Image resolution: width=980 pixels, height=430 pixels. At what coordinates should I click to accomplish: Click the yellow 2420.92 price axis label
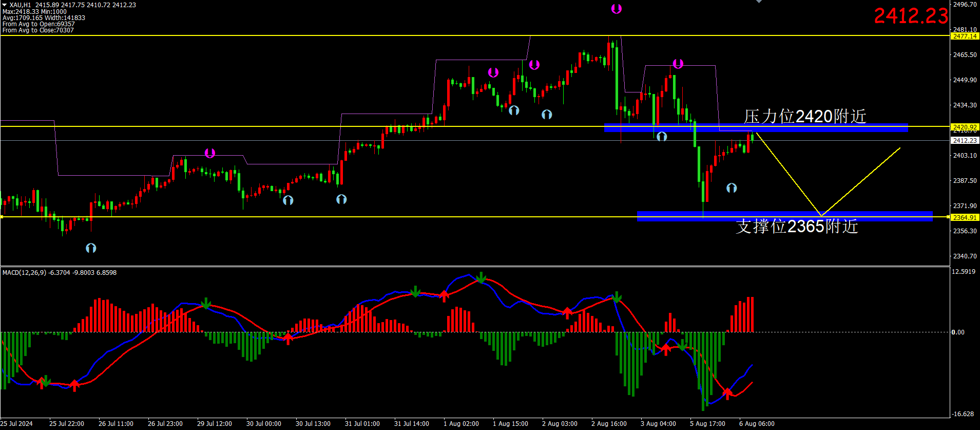pos(965,127)
